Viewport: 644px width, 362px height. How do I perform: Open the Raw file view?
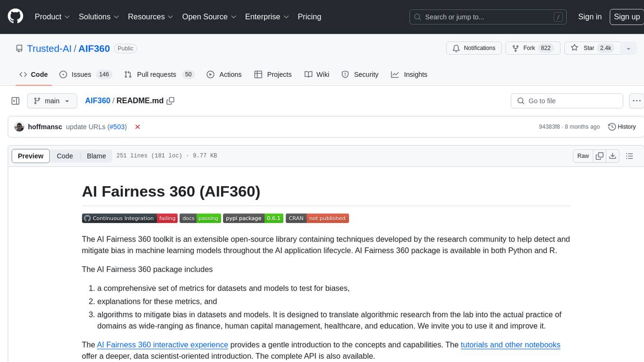pos(583,156)
